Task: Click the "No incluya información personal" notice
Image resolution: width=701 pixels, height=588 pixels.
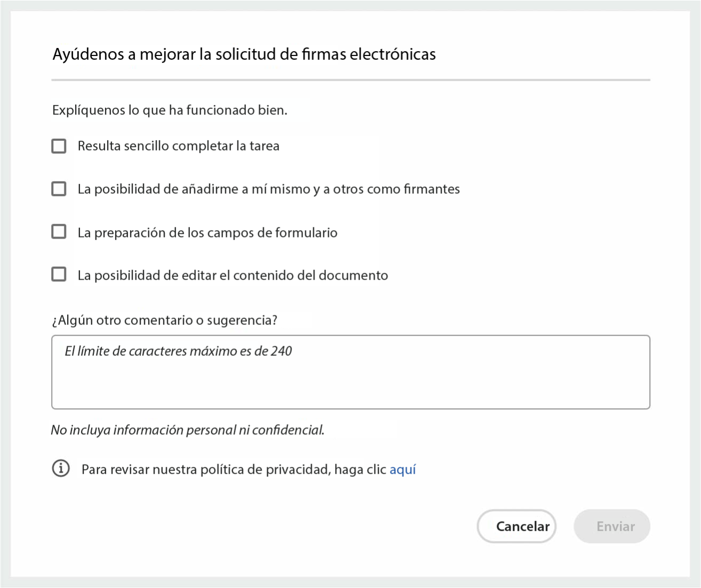Action: [x=187, y=430]
